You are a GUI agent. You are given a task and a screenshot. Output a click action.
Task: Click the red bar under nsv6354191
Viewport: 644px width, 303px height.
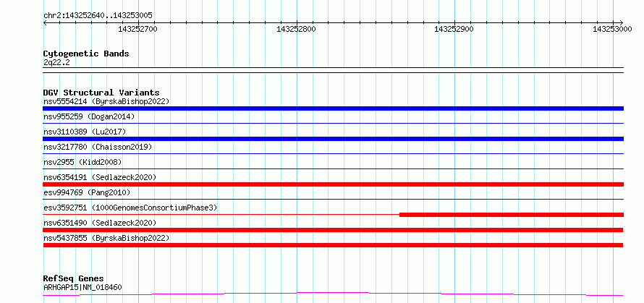click(x=333, y=184)
